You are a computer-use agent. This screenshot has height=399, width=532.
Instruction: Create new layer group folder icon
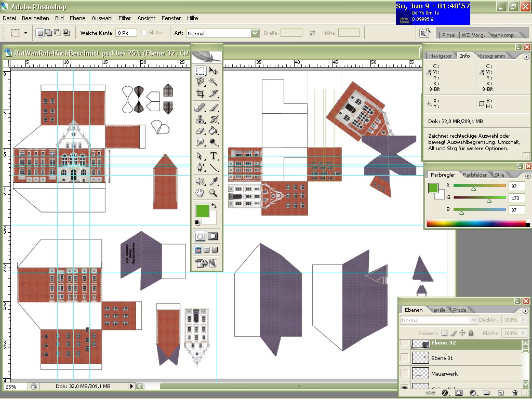pyautogui.click(x=486, y=393)
